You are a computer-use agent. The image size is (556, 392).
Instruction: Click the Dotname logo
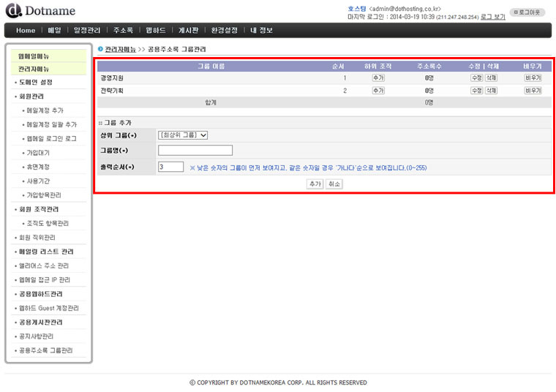pyautogui.click(x=40, y=11)
